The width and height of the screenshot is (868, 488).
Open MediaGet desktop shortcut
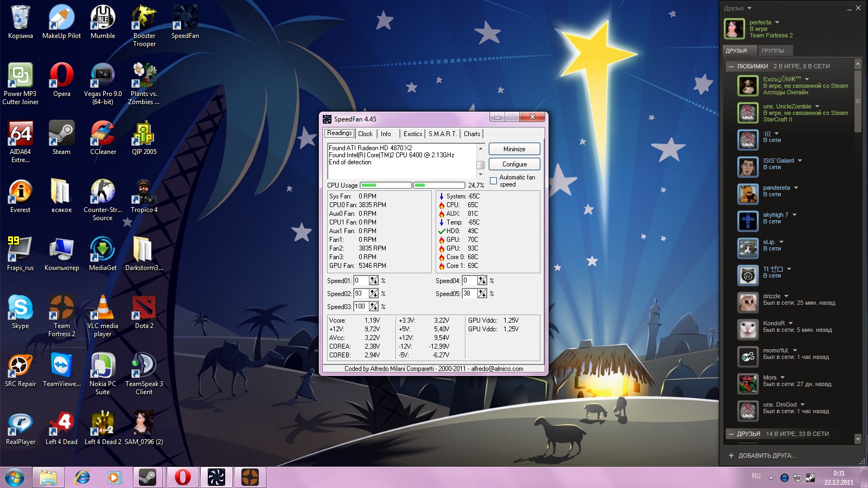coord(103,254)
